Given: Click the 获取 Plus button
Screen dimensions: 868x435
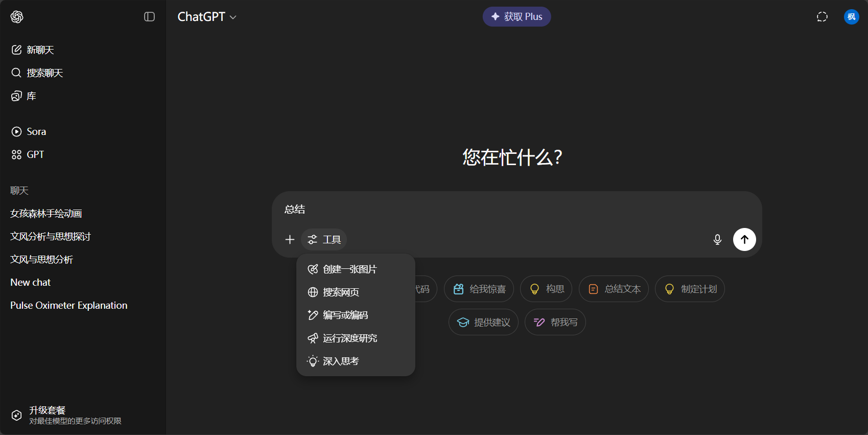Looking at the screenshot, I should tap(517, 16).
